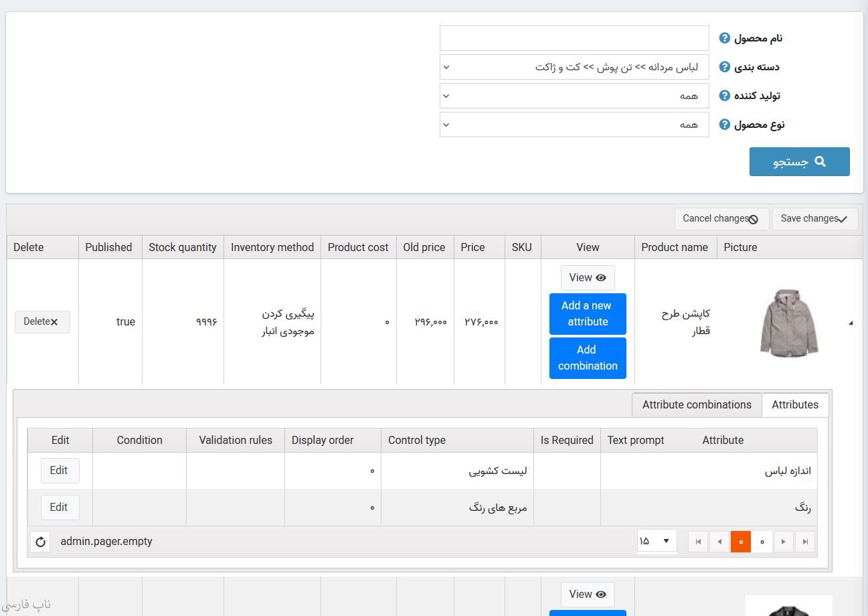Select the Attributes tab
The width and height of the screenshot is (868, 616).
[x=795, y=404]
